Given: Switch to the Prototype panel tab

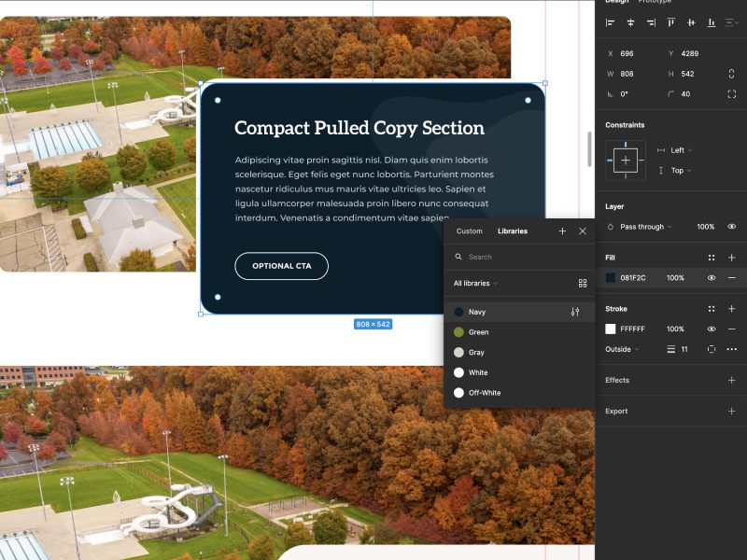Looking at the screenshot, I should tap(655, 2).
